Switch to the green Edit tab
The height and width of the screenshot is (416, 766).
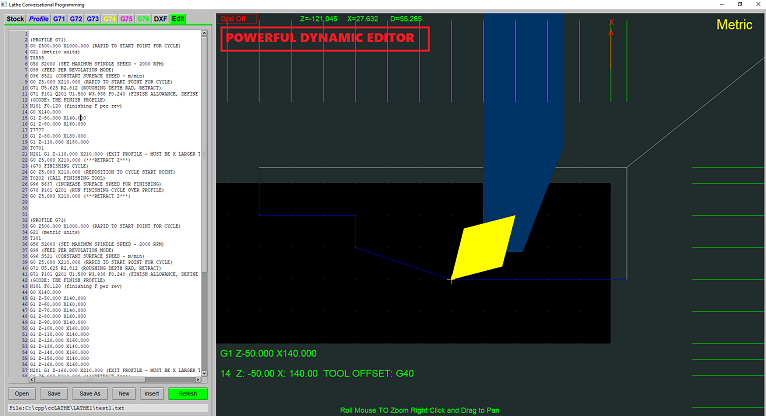click(x=178, y=19)
